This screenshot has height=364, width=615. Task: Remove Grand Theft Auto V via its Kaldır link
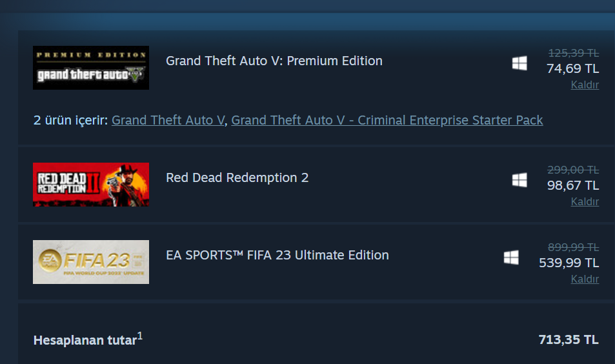tap(585, 85)
